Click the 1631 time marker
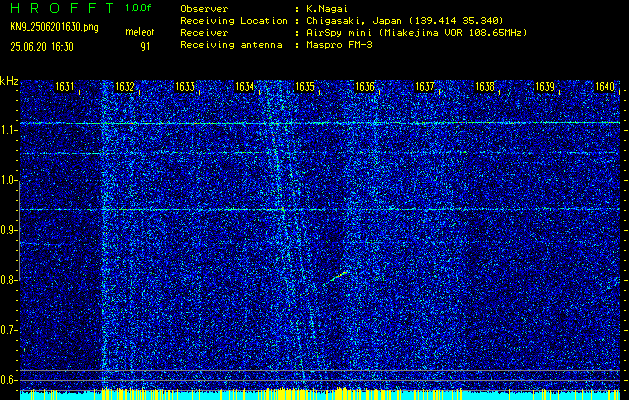 [65, 86]
